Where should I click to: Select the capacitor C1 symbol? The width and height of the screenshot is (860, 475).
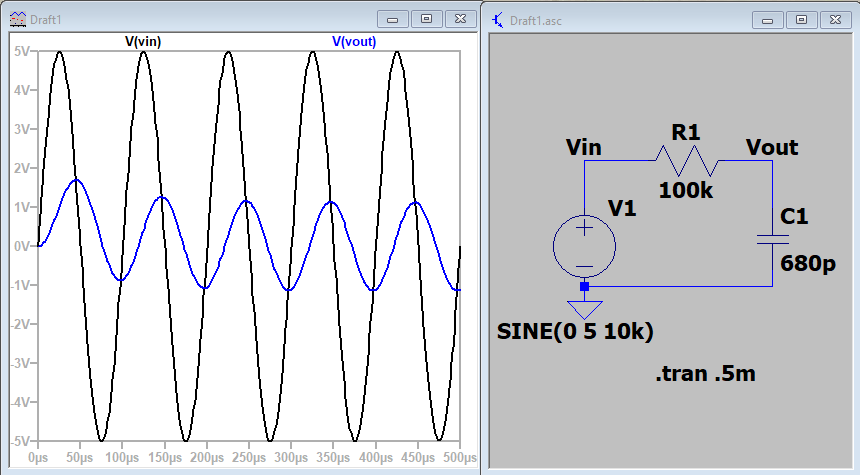tap(772, 239)
